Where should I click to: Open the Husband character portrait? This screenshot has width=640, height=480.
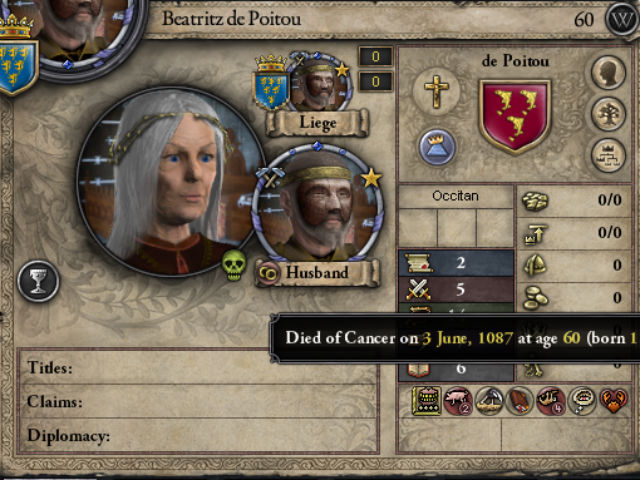coord(318,203)
